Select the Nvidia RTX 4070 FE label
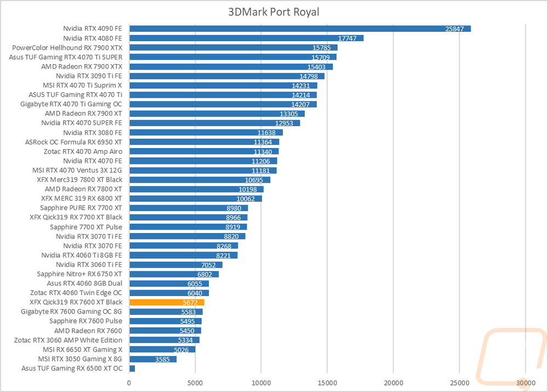The image size is (548, 392). [x=93, y=161]
